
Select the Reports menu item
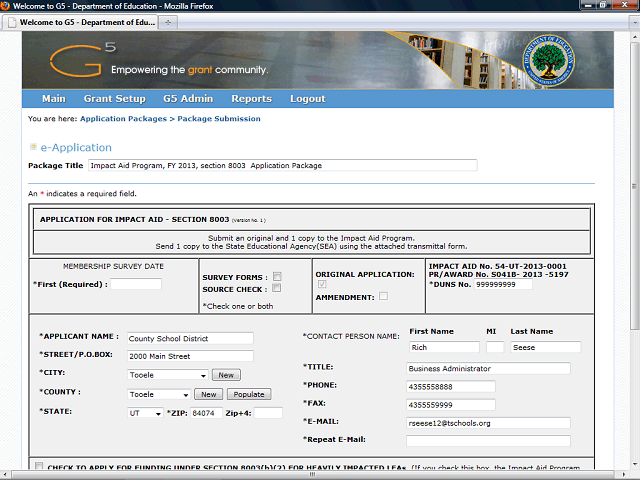point(251,99)
